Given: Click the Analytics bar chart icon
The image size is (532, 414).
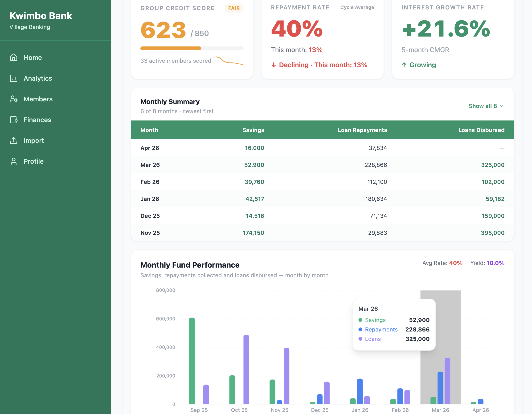Looking at the screenshot, I should [x=14, y=78].
